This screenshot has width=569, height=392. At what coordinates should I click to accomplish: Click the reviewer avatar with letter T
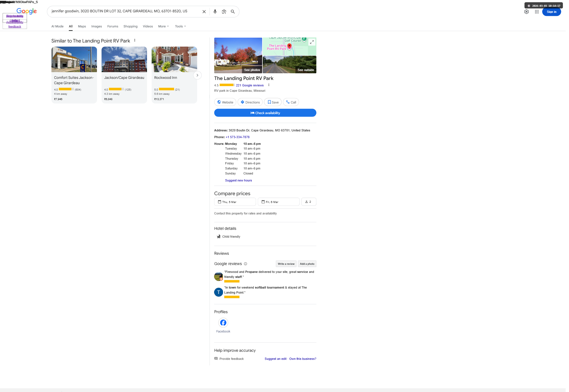[x=219, y=292]
